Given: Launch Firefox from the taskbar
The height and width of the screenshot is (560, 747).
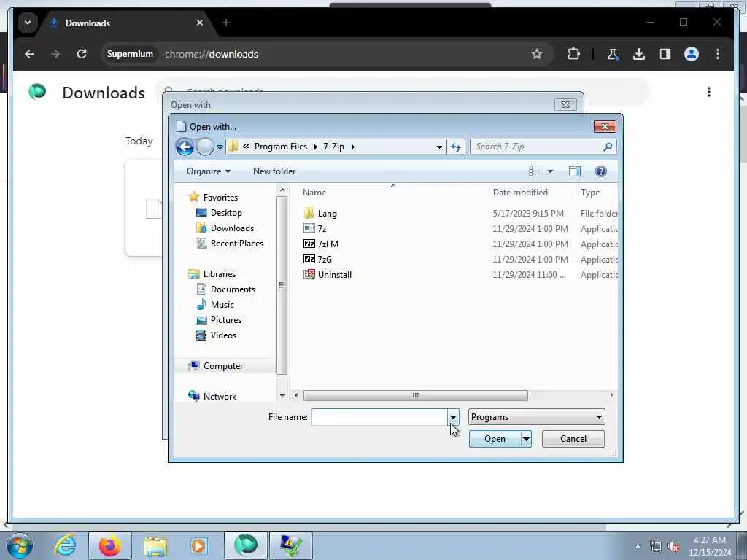Looking at the screenshot, I should point(109,545).
